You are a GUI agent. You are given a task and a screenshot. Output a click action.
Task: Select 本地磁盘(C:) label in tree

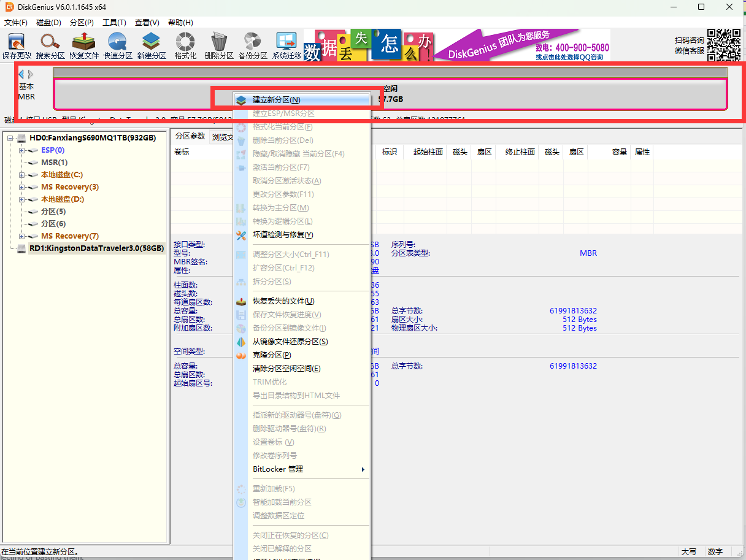coord(62,175)
